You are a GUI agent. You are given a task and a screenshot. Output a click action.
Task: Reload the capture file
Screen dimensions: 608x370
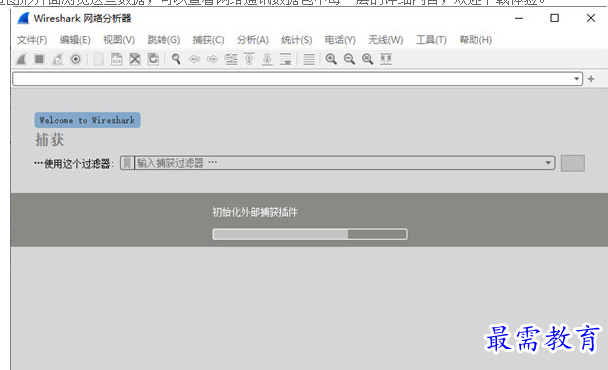pyautogui.click(x=153, y=59)
